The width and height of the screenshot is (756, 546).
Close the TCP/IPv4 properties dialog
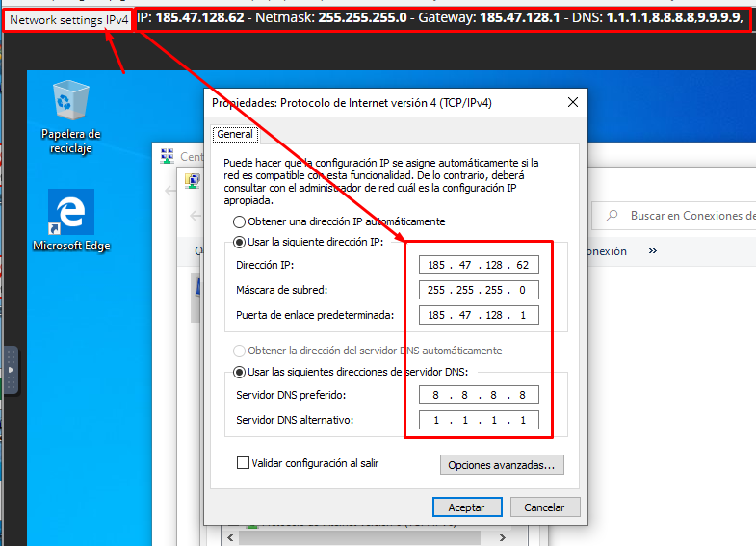(573, 103)
